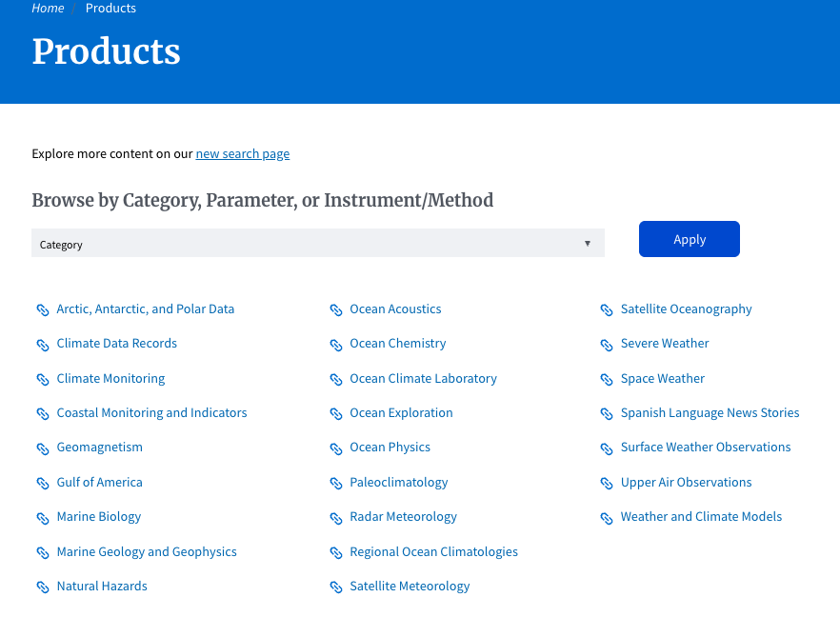This screenshot has height=617, width=840.
Task: Click the Category dropdown arrow
Action: [x=587, y=244]
